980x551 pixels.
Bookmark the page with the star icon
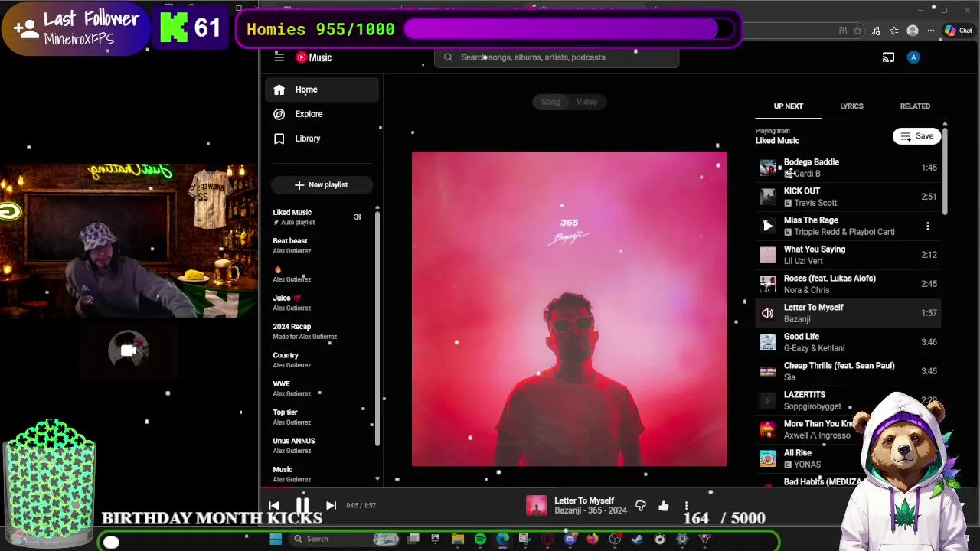pyautogui.click(x=857, y=31)
